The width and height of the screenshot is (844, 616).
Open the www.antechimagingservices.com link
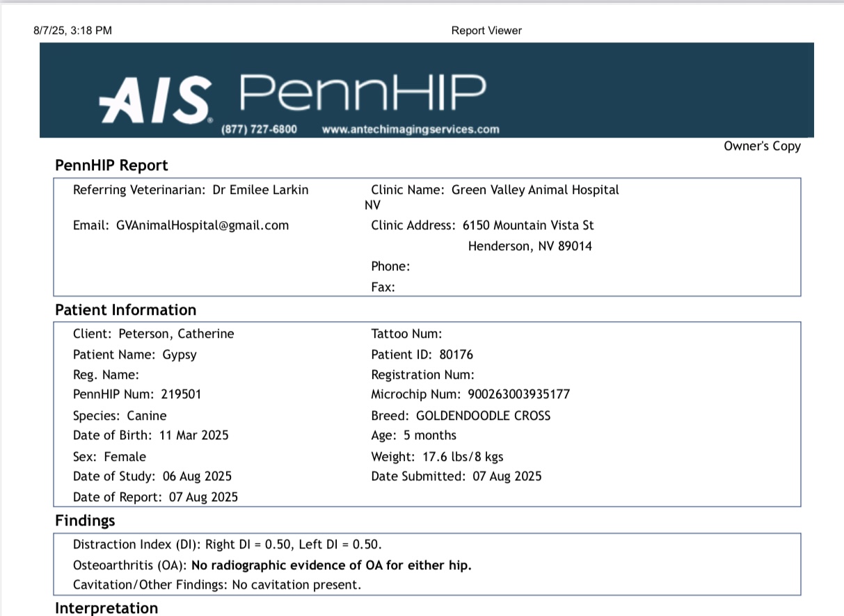[x=411, y=129]
